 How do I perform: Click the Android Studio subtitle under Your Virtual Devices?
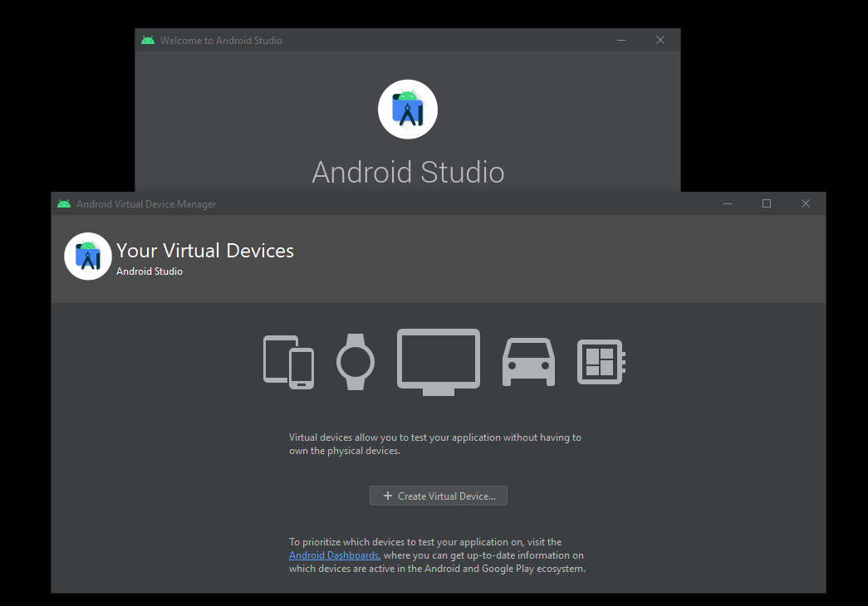[x=150, y=271]
